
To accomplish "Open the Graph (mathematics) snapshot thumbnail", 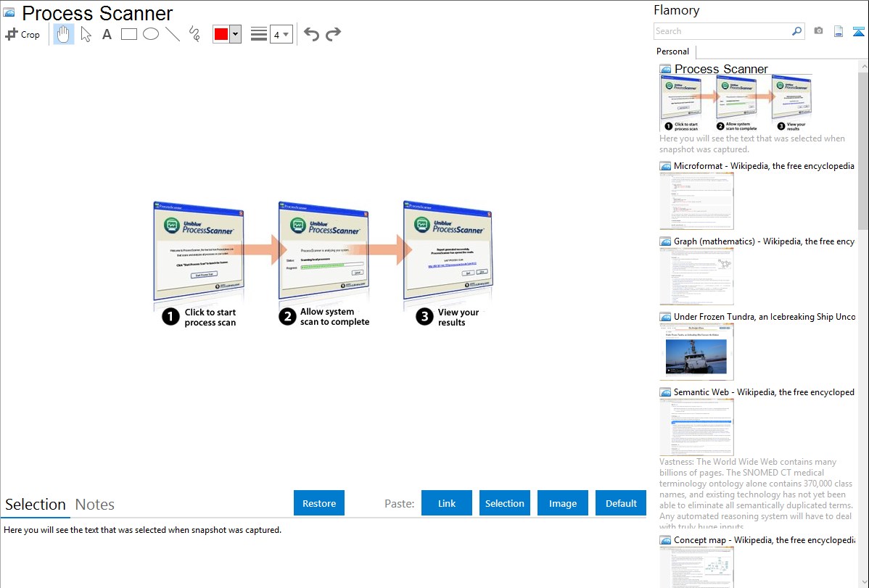I will click(696, 276).
